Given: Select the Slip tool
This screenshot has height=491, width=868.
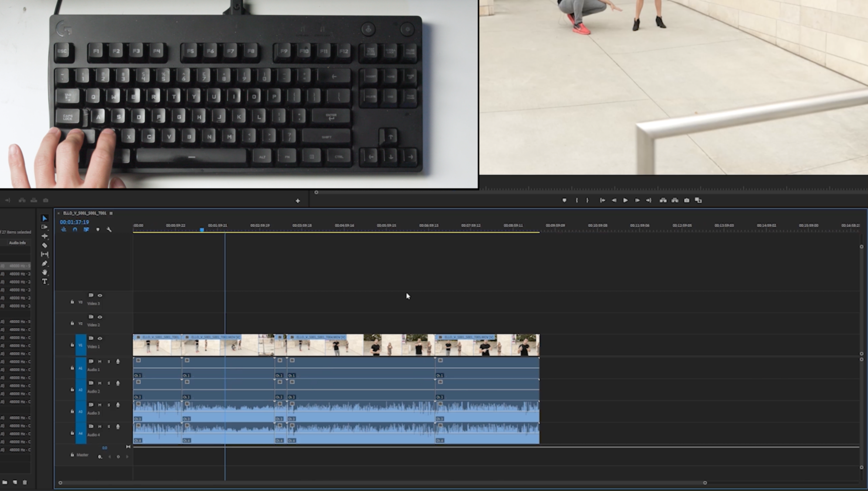Looking at the screenshot, I should click(45, 254).
